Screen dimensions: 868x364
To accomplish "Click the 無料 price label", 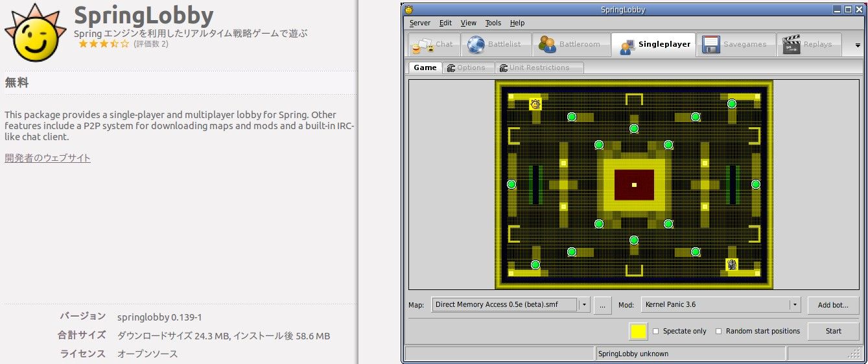I will [x=17, y=82].
